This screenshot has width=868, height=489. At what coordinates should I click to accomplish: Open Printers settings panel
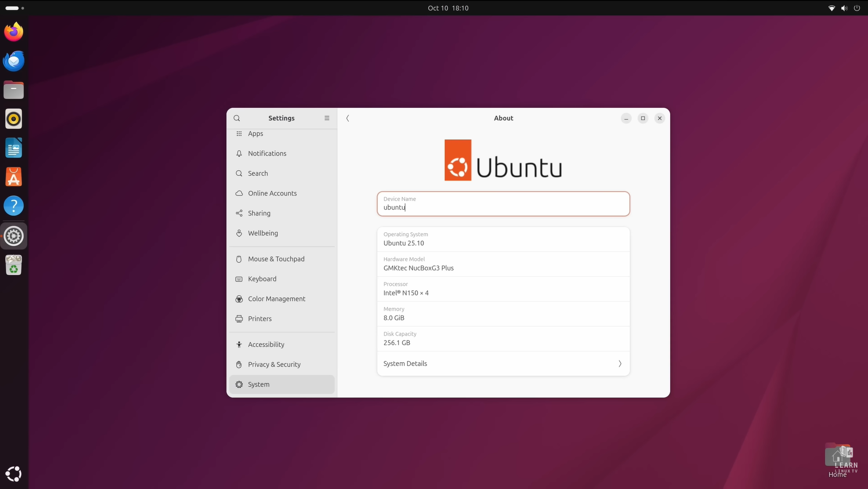click(282, 319)
